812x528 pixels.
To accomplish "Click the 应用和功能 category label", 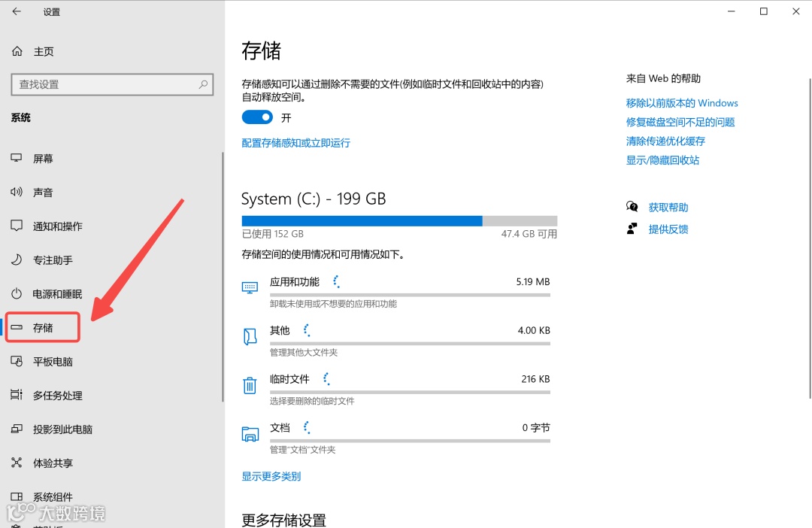I will 294,282.
